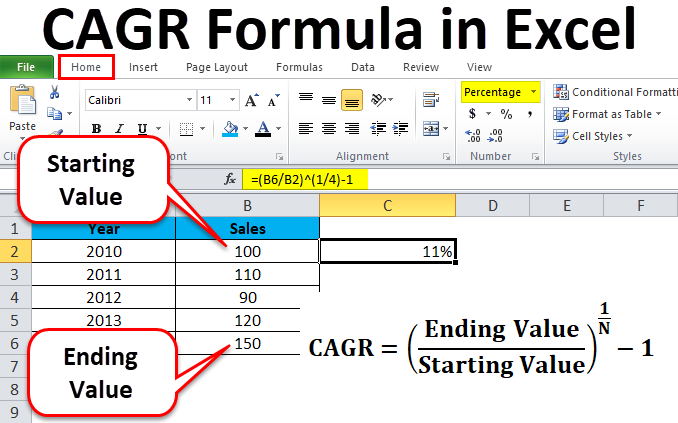Select Top Align icon

[x=306, y=99]
